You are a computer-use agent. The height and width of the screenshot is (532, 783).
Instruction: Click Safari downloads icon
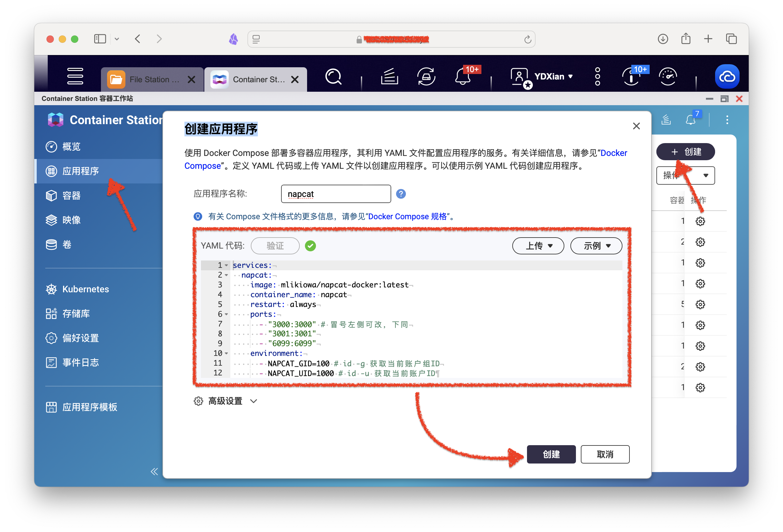point(663,39)
